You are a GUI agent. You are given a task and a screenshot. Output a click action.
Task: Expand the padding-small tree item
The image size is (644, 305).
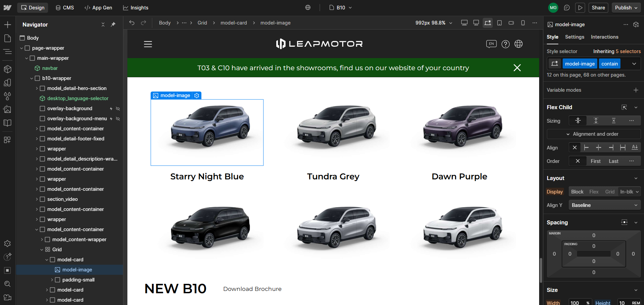[x=52, y=280]
